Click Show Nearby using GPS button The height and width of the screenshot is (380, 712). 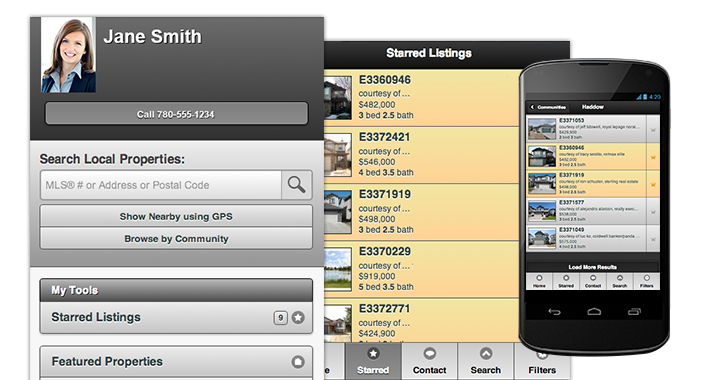[x=176, y=216]
